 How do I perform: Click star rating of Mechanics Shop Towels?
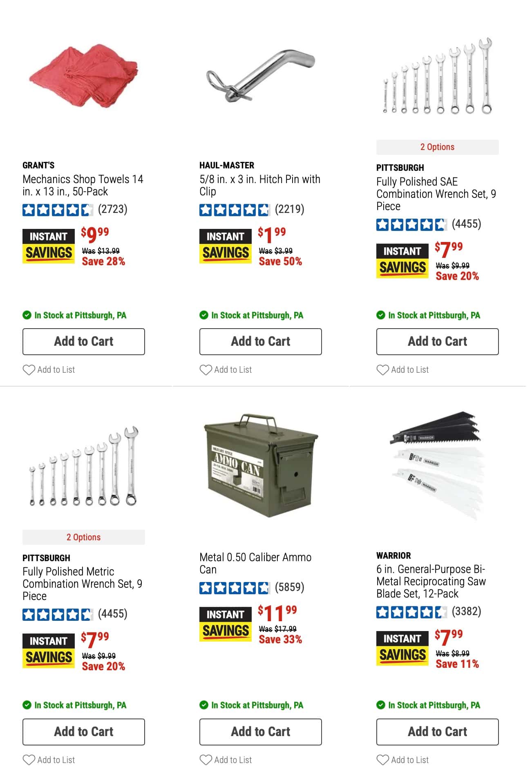pyautogui.click(x=58, y=210)
